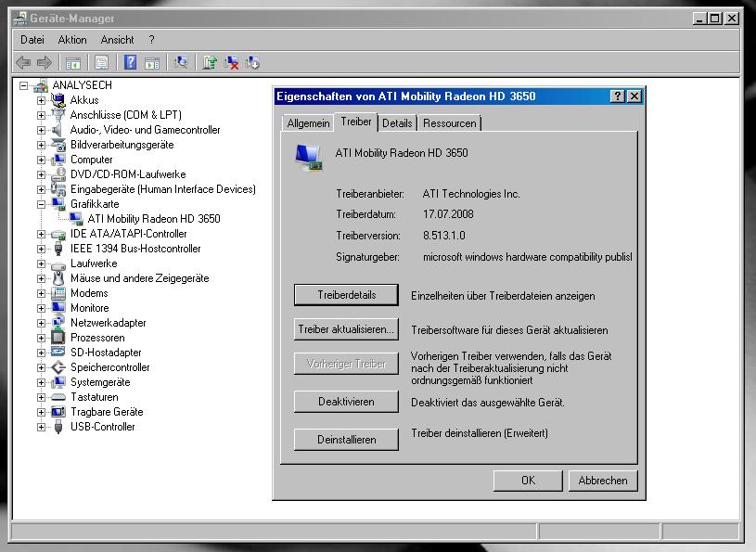Switch to the Details tab
Image resolution: width=756 pixels, height=552 pixels.
click(397, 123)
